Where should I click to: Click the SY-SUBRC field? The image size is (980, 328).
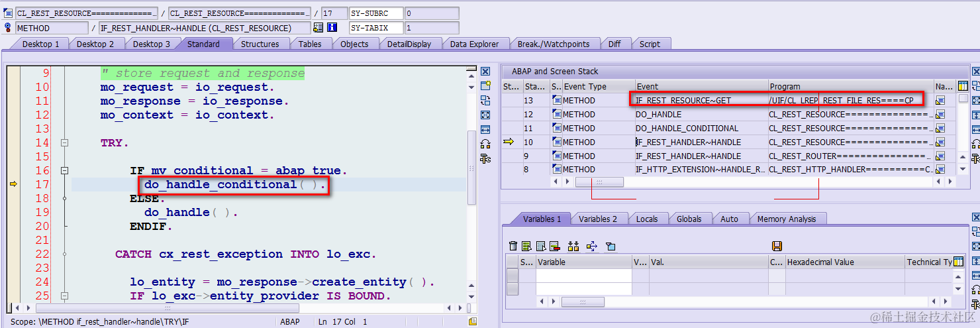point(375,13)
